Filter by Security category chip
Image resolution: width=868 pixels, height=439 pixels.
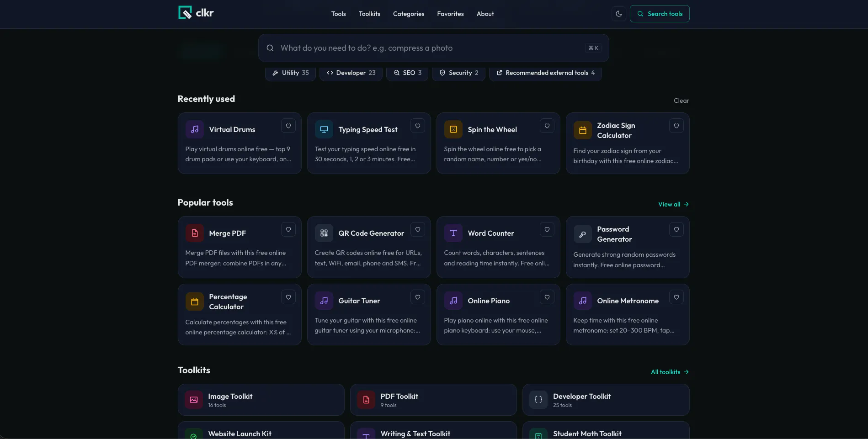[x=458, y=73]
